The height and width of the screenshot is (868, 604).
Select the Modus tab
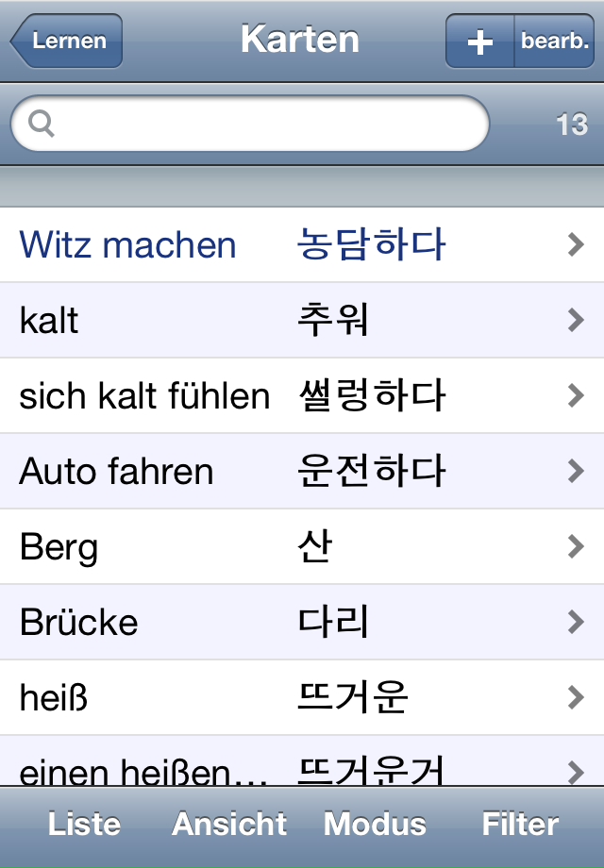pos(375,824)
